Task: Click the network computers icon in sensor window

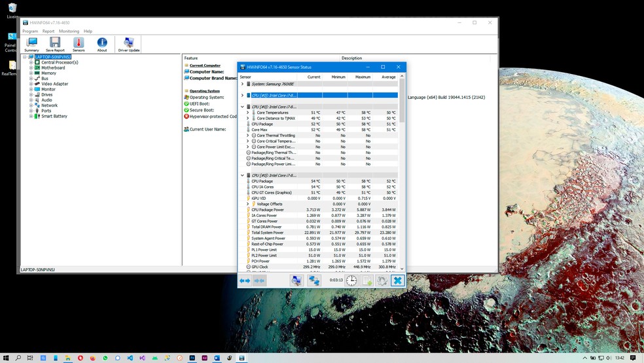Action: 314,280
